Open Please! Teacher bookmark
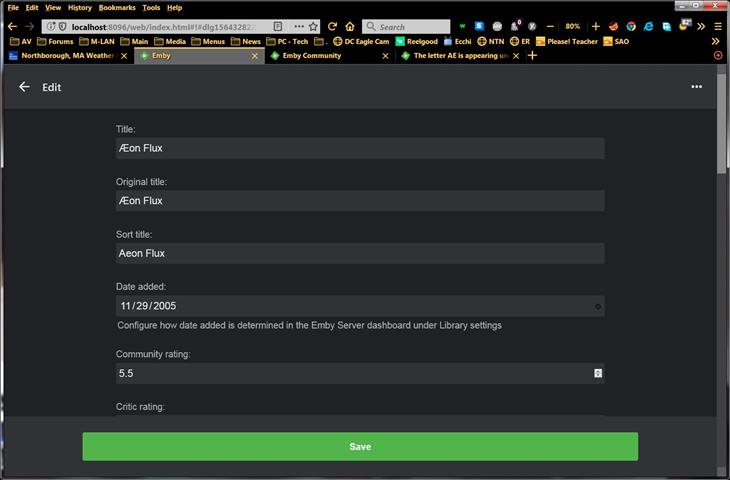Screen dimensions: 730x480 [567, 41]
